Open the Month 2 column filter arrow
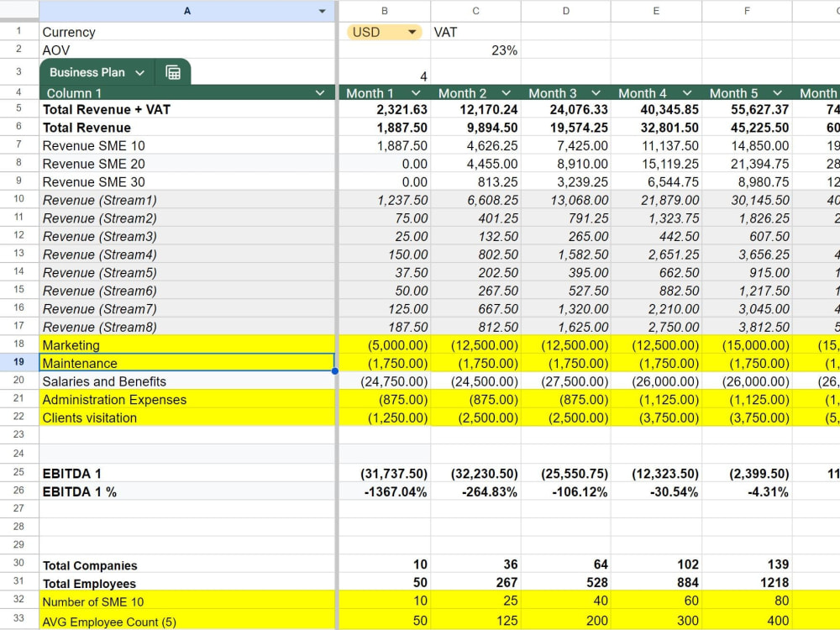The image size is (840, 630). (x=506, y=93)
